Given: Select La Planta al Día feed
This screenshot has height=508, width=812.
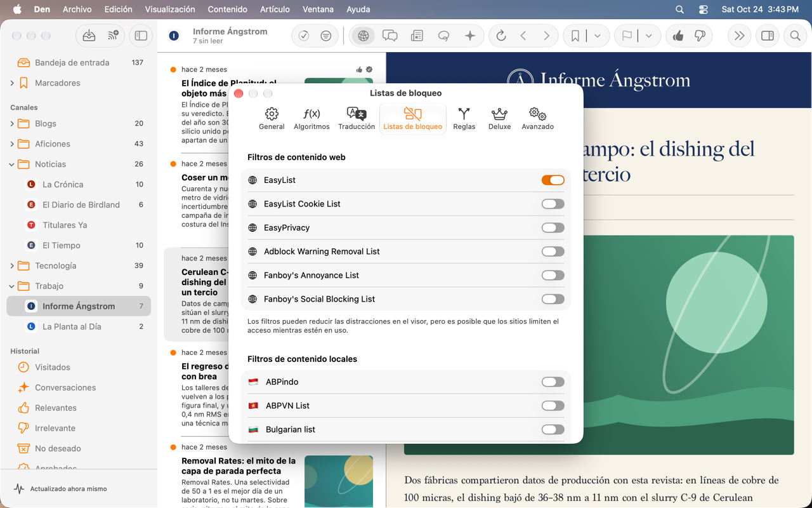Looking at the screenshot, I should [x=79, y=327].
